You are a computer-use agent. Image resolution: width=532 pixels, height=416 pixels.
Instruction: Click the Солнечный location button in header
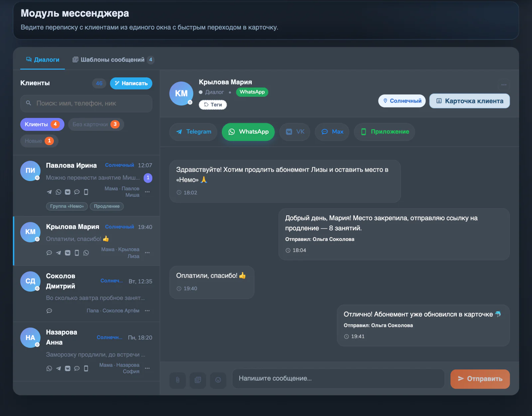(402, 101)
